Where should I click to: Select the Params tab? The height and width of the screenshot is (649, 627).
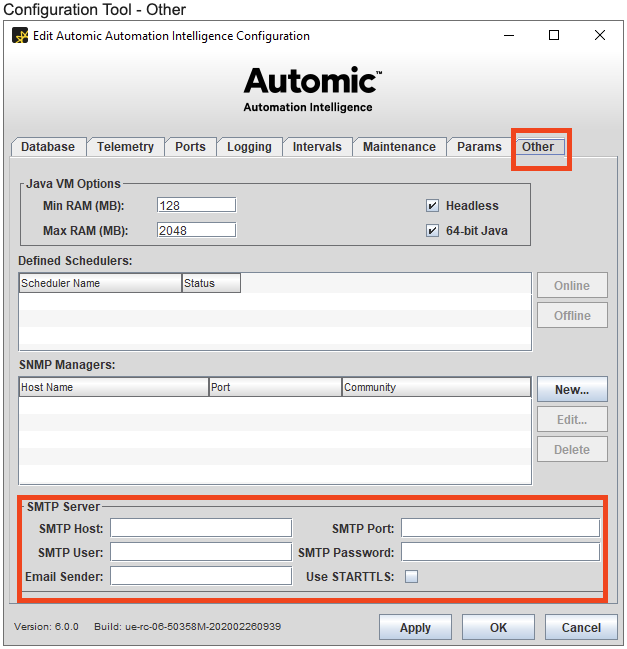(479, 147)
